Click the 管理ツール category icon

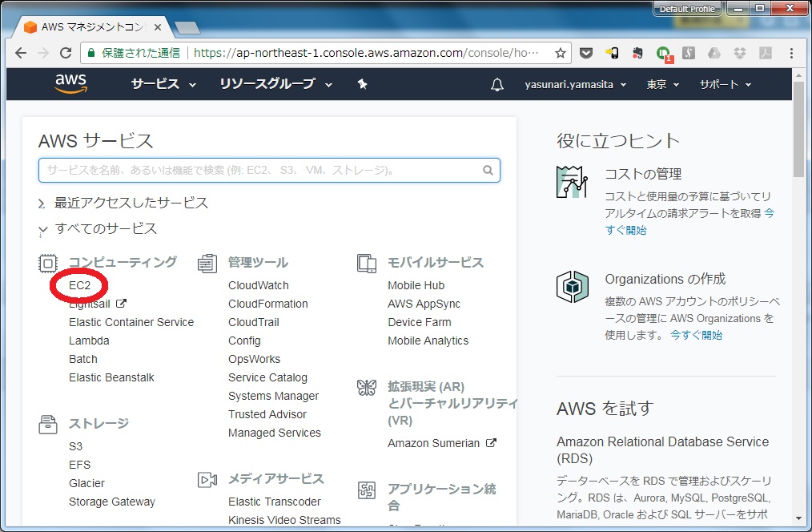click(207, 263)
